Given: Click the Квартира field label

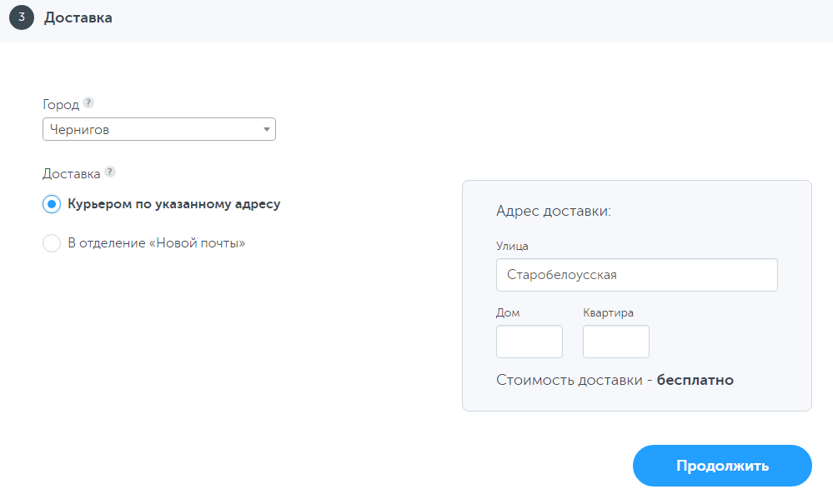Looking at the screenshot, I should pyautogui.click(x=608, y=312).
